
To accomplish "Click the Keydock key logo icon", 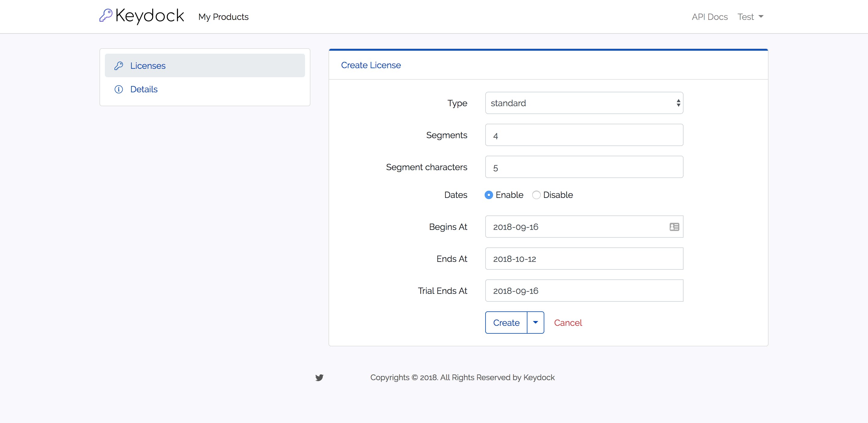I will (x=106, y=15).
